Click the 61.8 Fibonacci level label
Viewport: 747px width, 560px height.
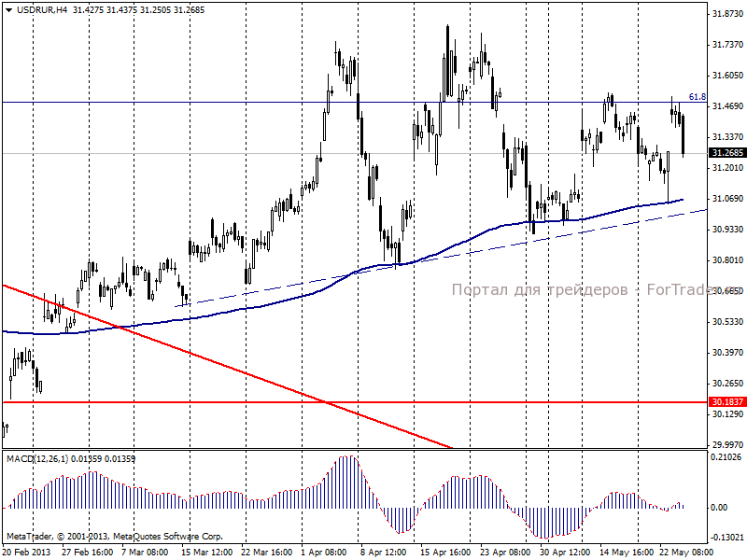click(698, 97)
